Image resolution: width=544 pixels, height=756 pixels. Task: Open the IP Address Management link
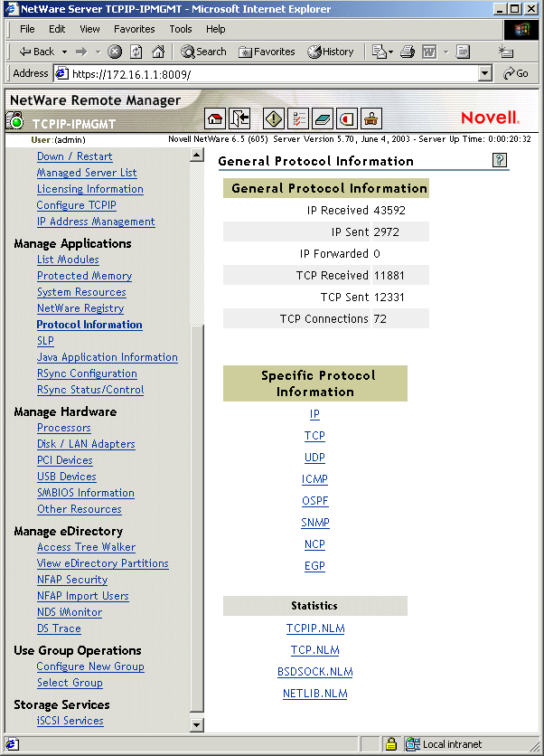(96, 222)
